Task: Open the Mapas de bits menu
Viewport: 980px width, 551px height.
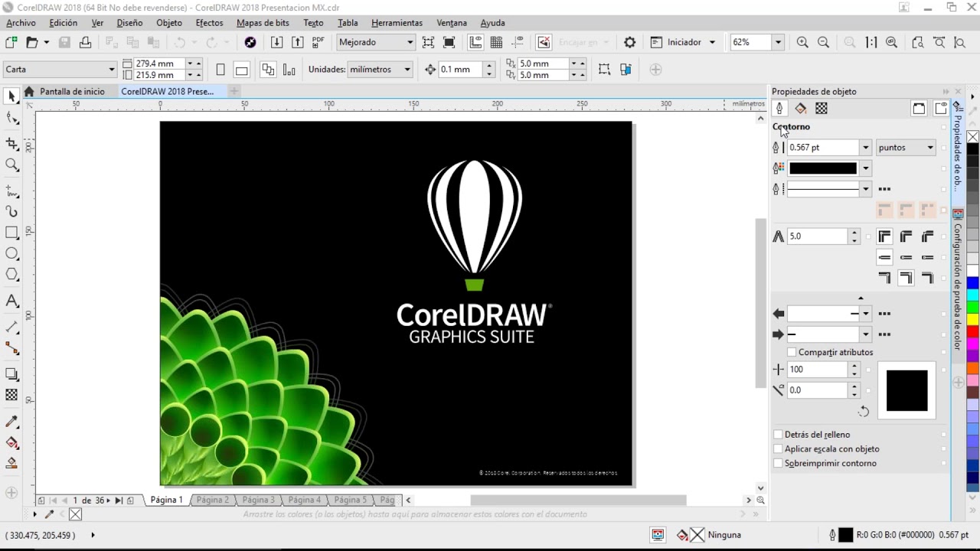Action: click(263, 23)
